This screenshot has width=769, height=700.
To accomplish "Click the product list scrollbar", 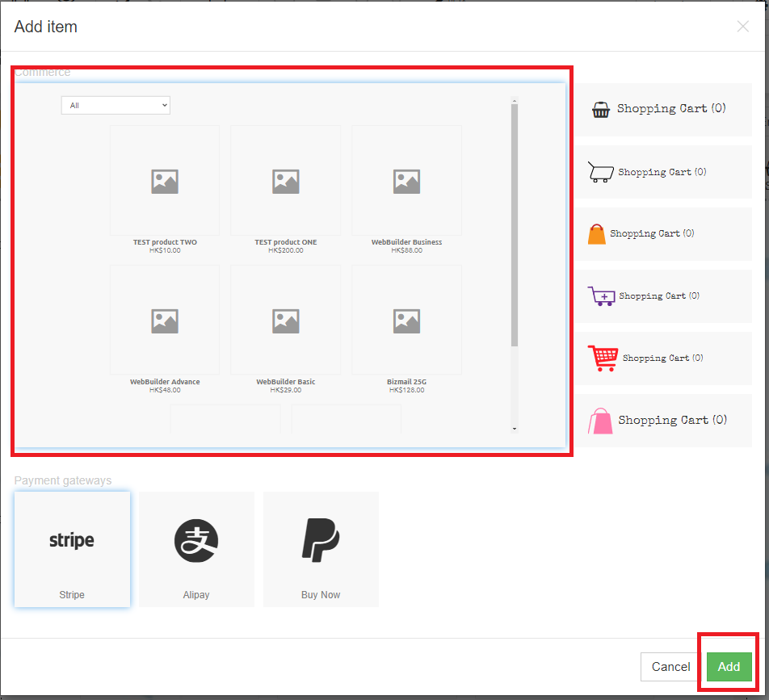I will [x=515, y=226].
